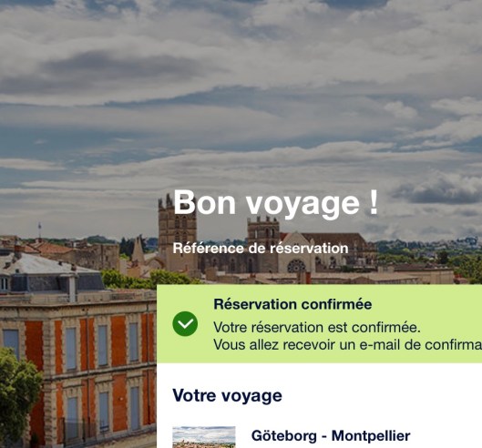Screen dimensions: 482x448
Task: Click the word Montpellier in trip title
Action: [371, 436]
